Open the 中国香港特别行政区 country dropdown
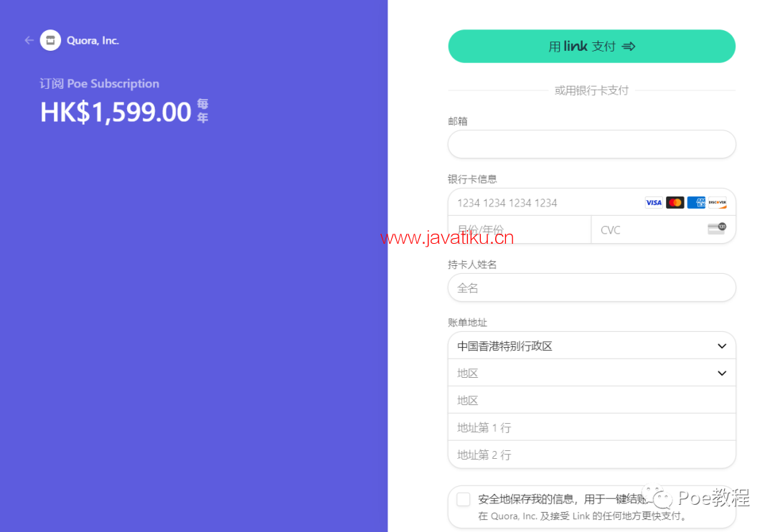Viewport: 775px width, 532px height. (591, 346)
